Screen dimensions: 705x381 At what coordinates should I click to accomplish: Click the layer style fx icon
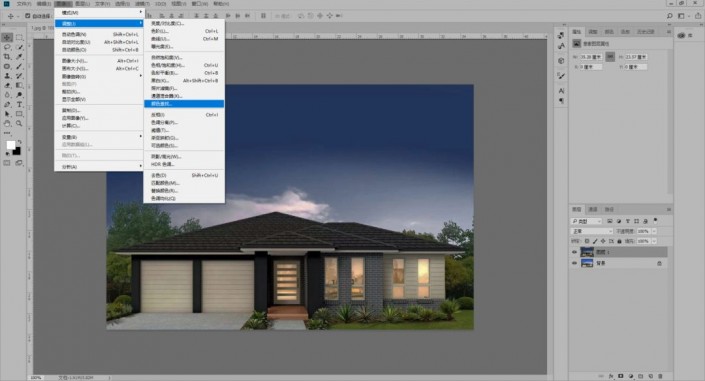pyautogui.click(x=611, y=376)
